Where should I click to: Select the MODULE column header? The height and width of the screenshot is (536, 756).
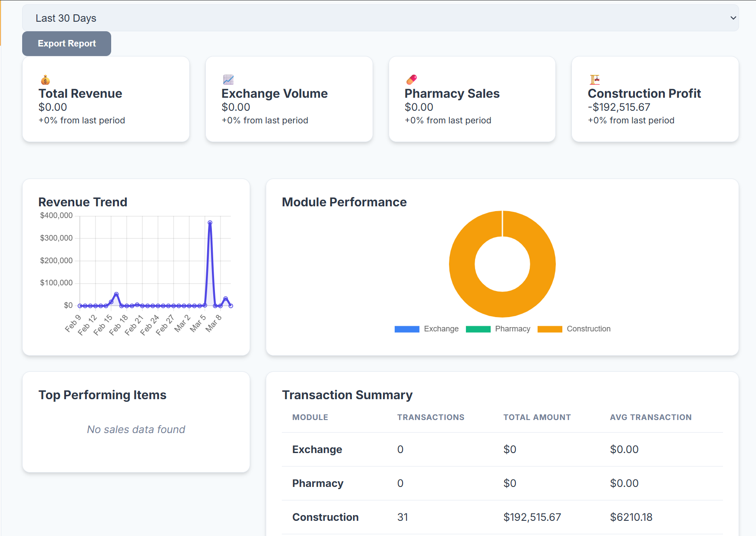(310, 417)
